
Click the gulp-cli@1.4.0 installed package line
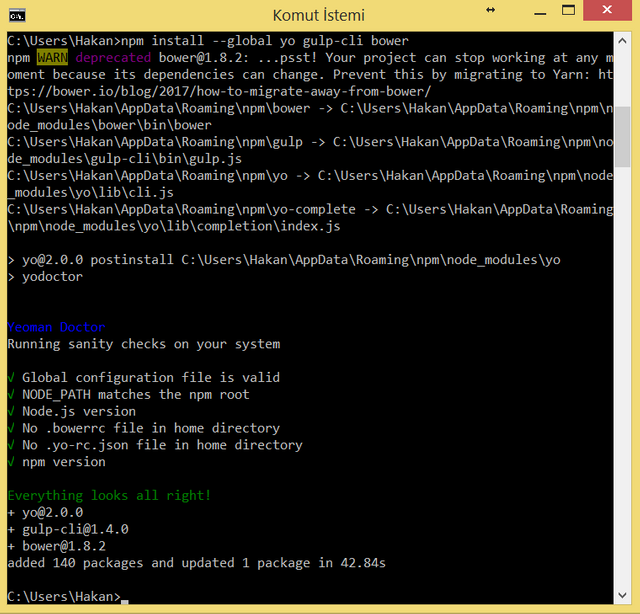(68, 529)
